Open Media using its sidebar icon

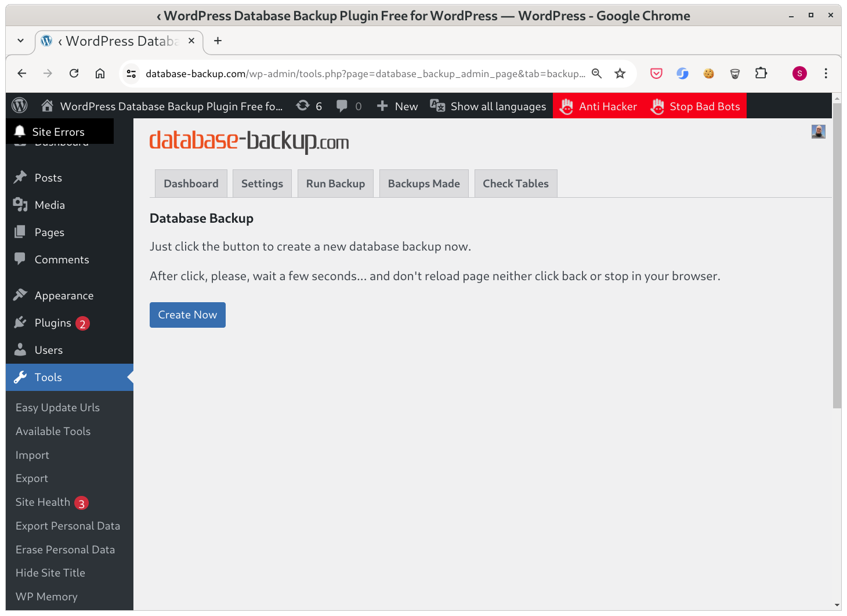pos(20,205)
